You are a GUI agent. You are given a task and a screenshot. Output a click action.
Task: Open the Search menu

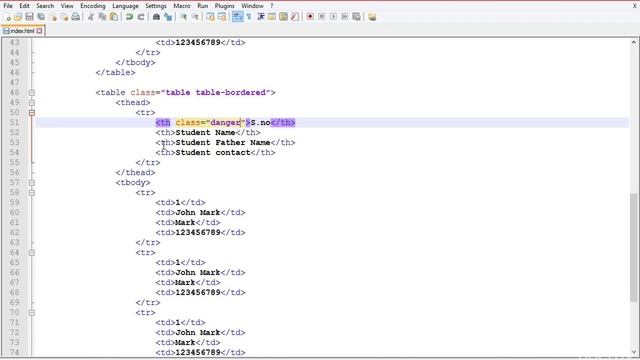[x=45, y=6]
